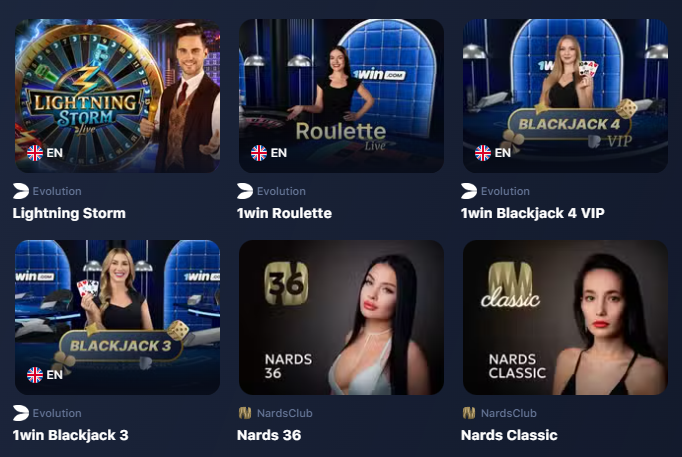This screenshot has height=457, width=682.
Task: Open the Nards 36 game thumbnail
Action: tap(341, 317)
